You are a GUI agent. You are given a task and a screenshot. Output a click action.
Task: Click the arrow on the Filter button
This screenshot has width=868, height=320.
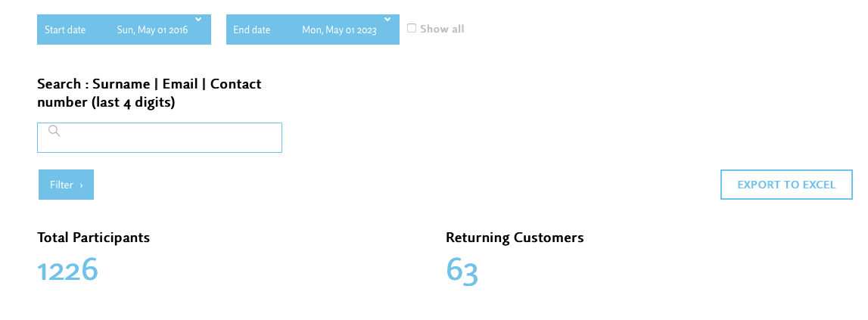point(81,185)
